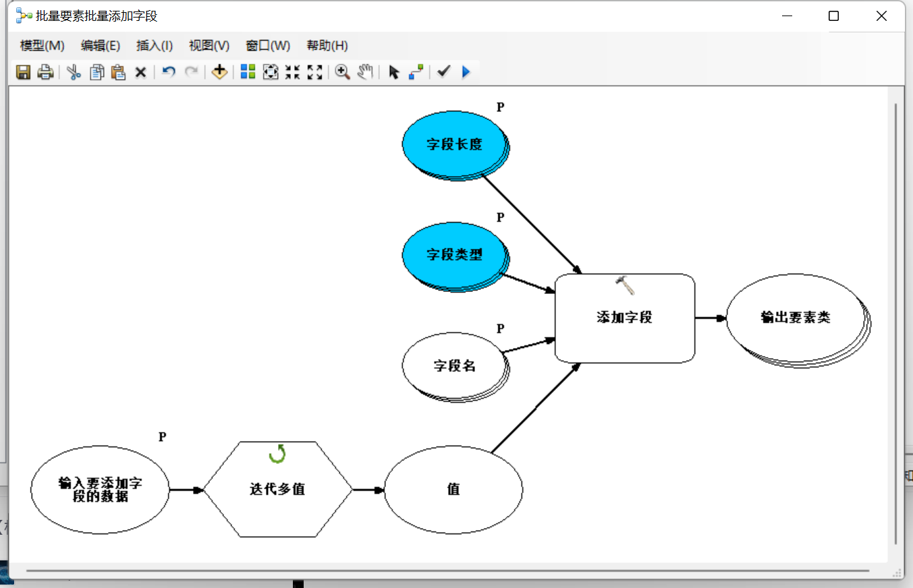Save the model with the floppy icon
The image size is (913, 588).
[24, 72]
